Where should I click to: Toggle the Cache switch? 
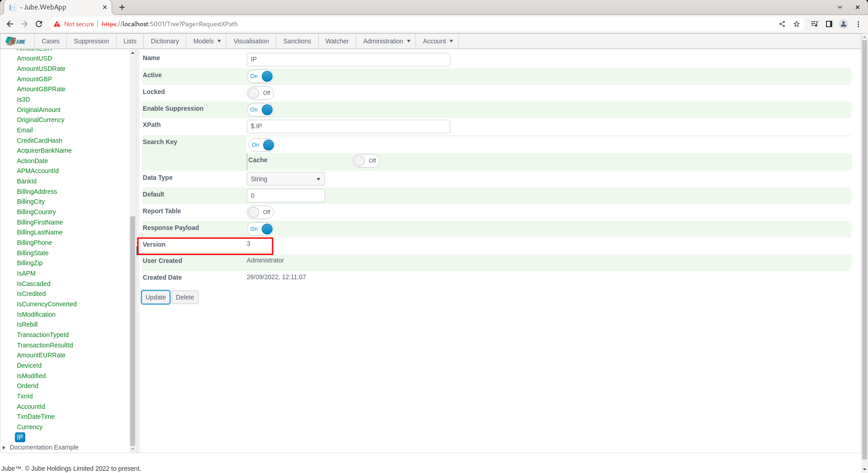pos(366,161)
